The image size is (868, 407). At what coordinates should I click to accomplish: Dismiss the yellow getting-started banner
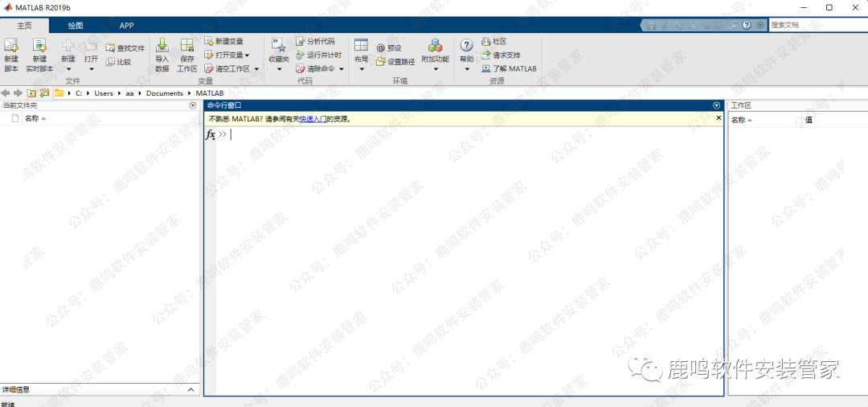tap(719, 118)
